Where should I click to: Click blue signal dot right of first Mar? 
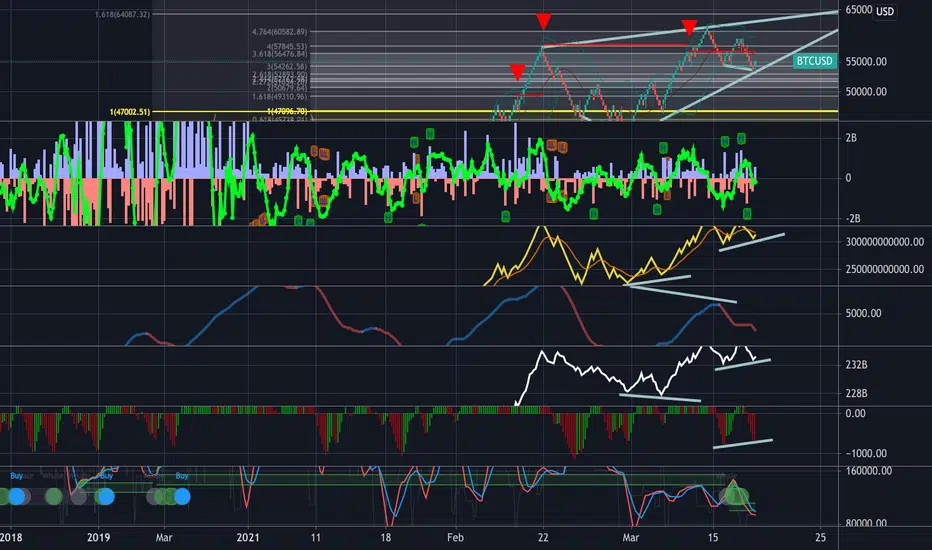pyautogui.click(x=182, y=496)
